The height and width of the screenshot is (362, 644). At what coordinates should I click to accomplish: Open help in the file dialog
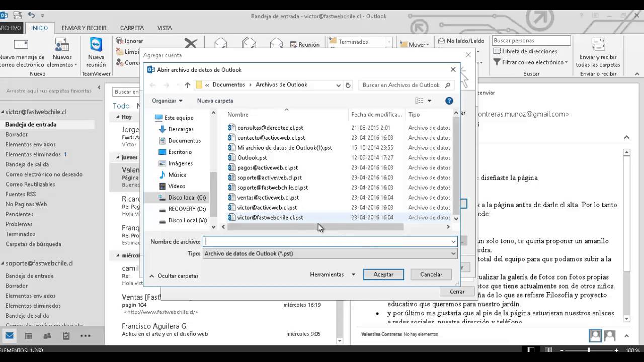[449, 101]
